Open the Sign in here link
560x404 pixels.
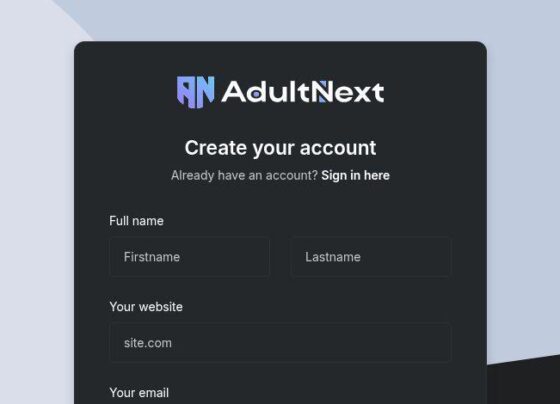(355, 175)
